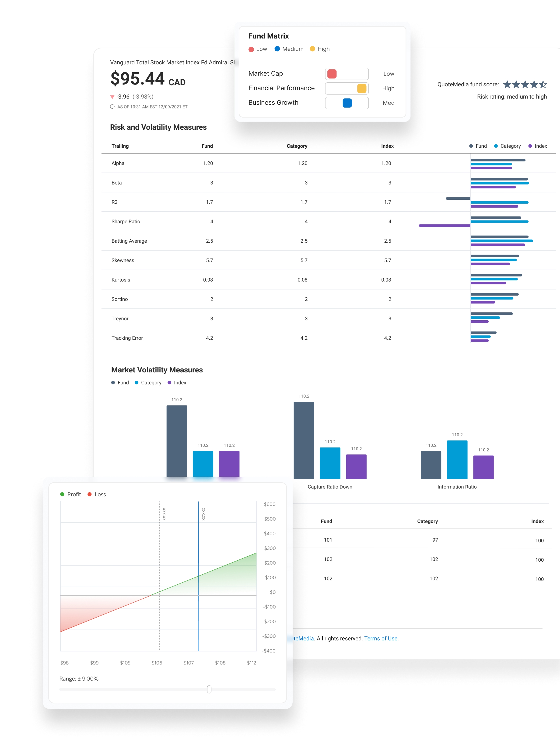The height and width of the screenshot is (744, 560).
Task: Click the QuoteMedia fund score star rating
Action: point(525,84)
